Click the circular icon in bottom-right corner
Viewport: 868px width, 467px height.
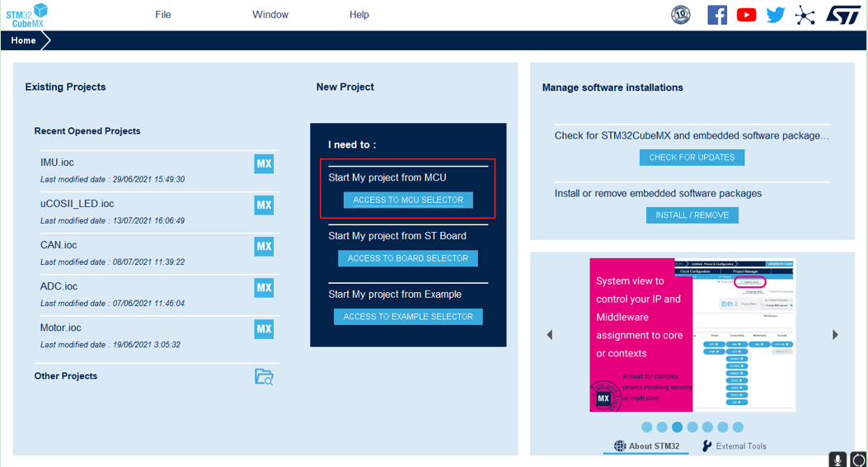858,460
